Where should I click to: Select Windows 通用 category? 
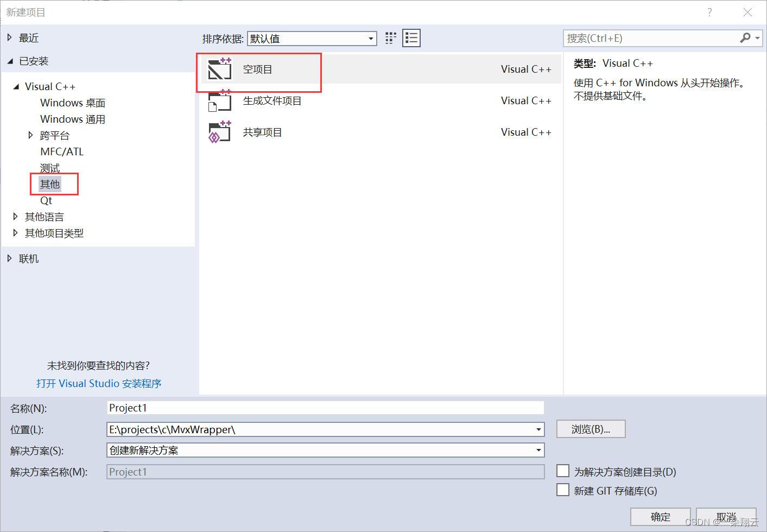point(73,119)
